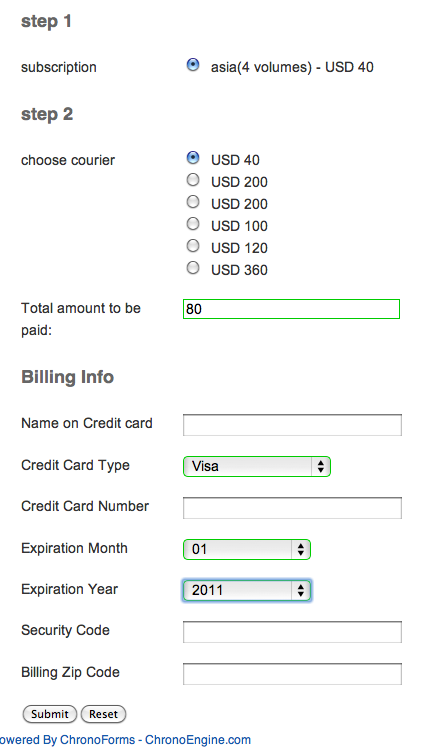Screen dimensions: 443x753
Task: Select the first USD 200 courier radio
Action: [193, 180]
